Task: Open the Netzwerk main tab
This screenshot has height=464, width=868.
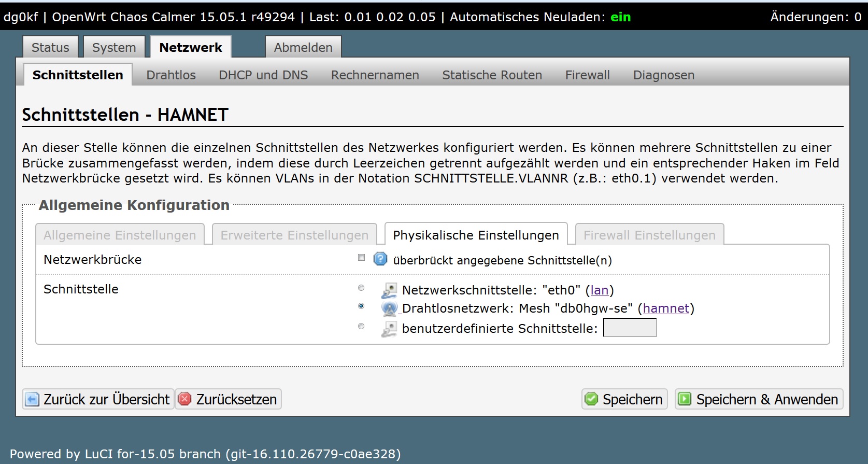Action: point(191,47)
